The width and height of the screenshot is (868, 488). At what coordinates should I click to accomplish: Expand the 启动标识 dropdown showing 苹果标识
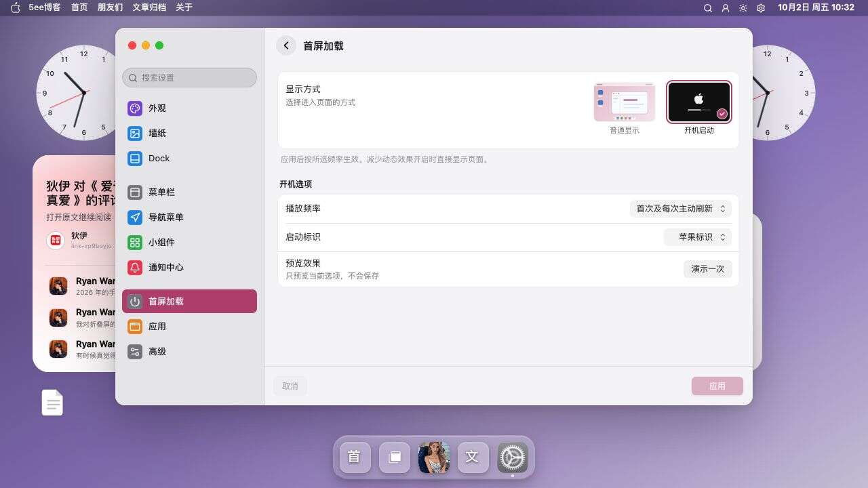coord(698,237)
